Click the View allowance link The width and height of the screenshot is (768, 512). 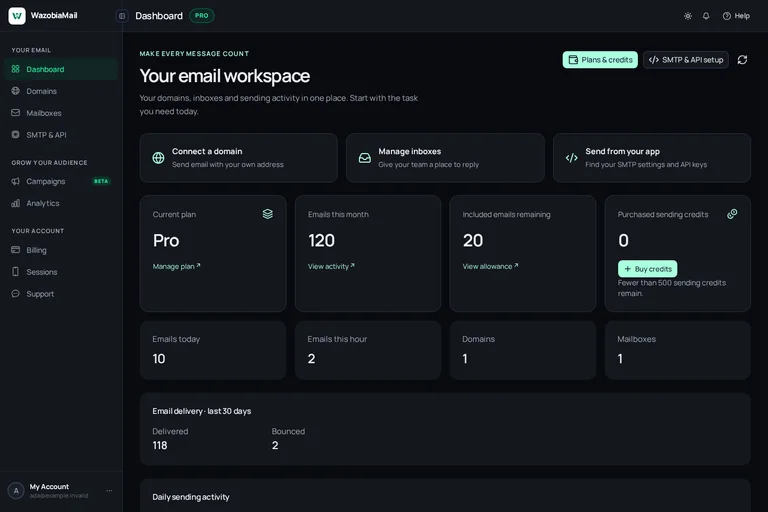pos(490,267)
